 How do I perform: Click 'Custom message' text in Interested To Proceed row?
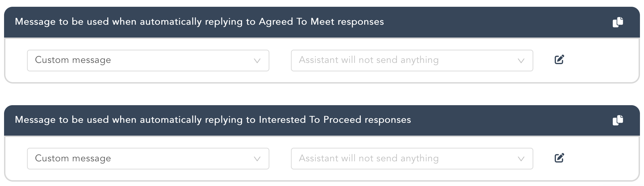pyautogui.click(x=73, y=158)
